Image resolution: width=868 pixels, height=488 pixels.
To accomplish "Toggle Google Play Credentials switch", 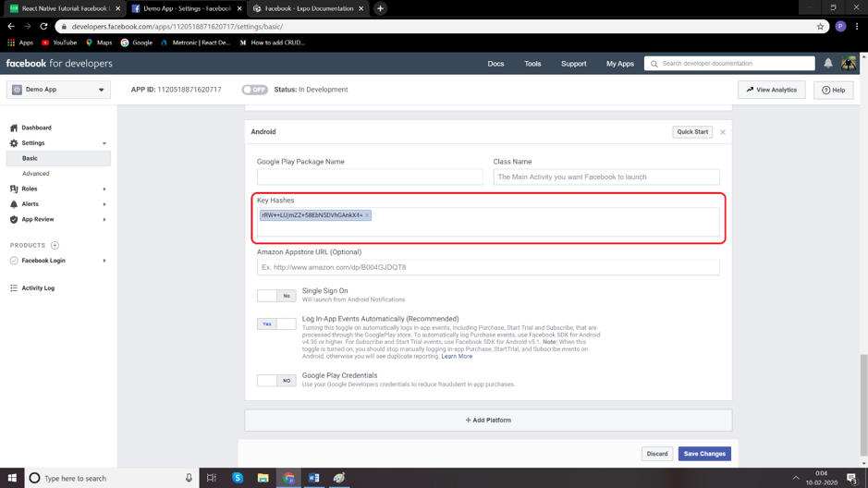I will pyautogui.click(x=276, y=381).
